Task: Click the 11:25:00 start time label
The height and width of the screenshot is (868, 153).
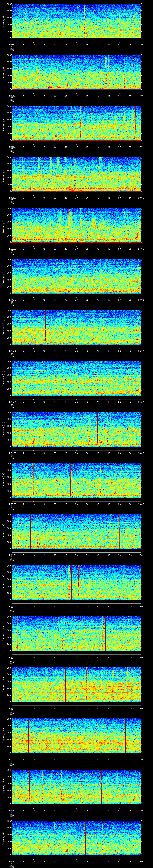Action: (12, 504)
